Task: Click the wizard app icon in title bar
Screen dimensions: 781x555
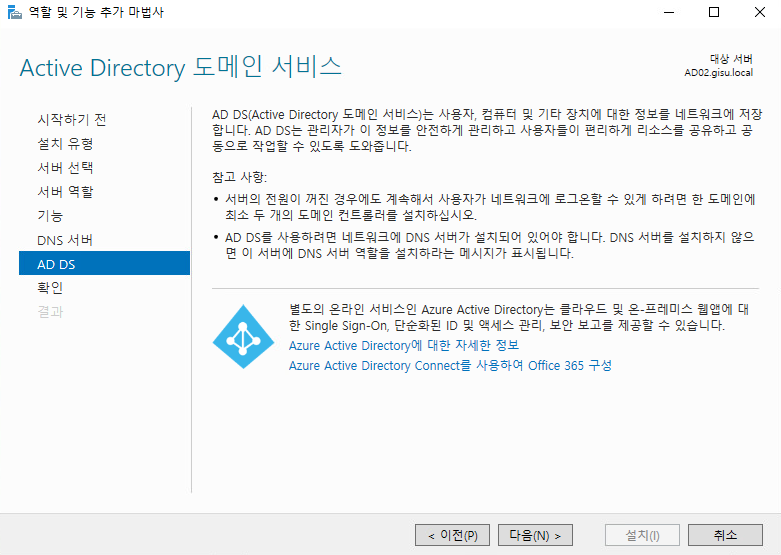Action: pyautogui.click(x=14, y=12)
